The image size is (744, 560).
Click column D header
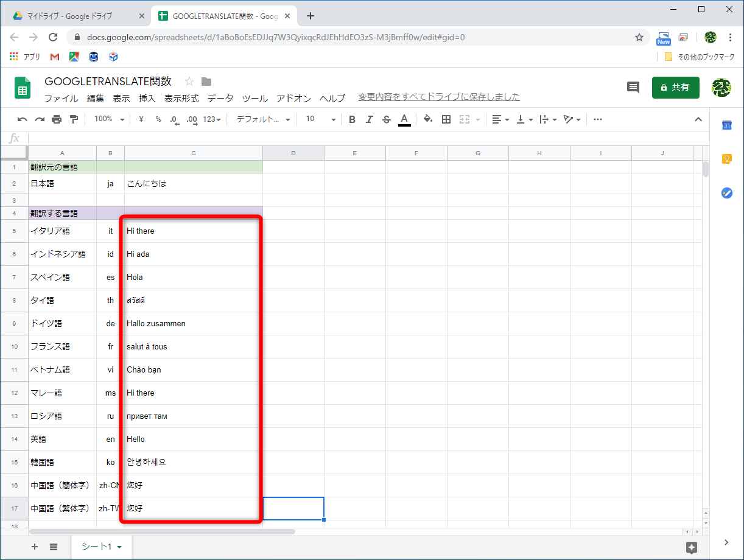(x=293, y=153)
